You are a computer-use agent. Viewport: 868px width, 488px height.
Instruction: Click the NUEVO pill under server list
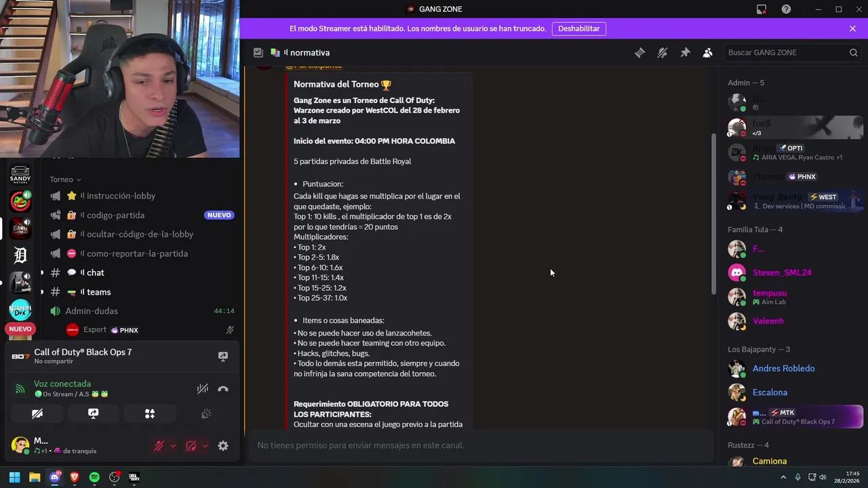coord(20,329)
